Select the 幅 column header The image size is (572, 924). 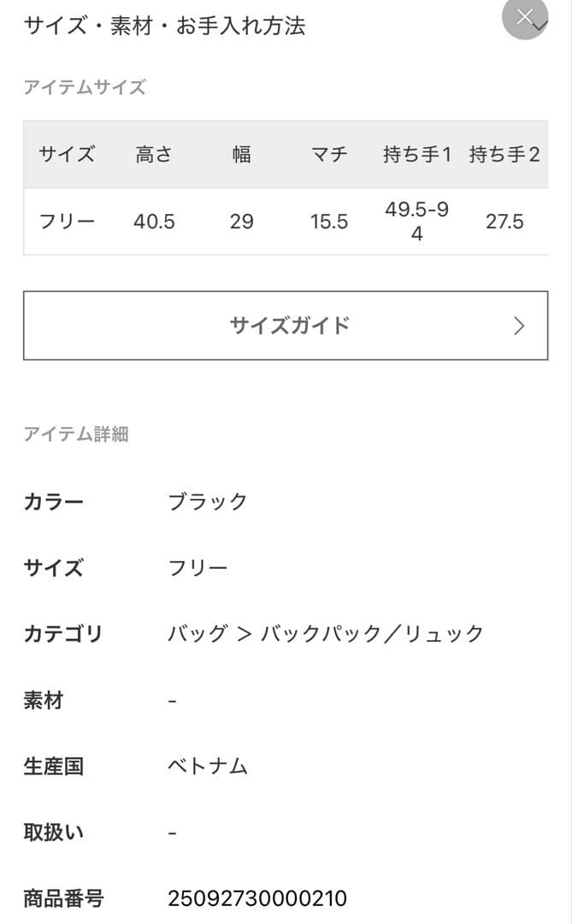click(242, 155)
